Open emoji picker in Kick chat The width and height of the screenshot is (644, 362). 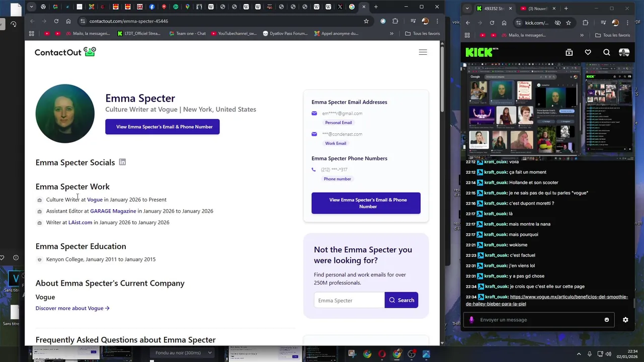click(607, 320)
